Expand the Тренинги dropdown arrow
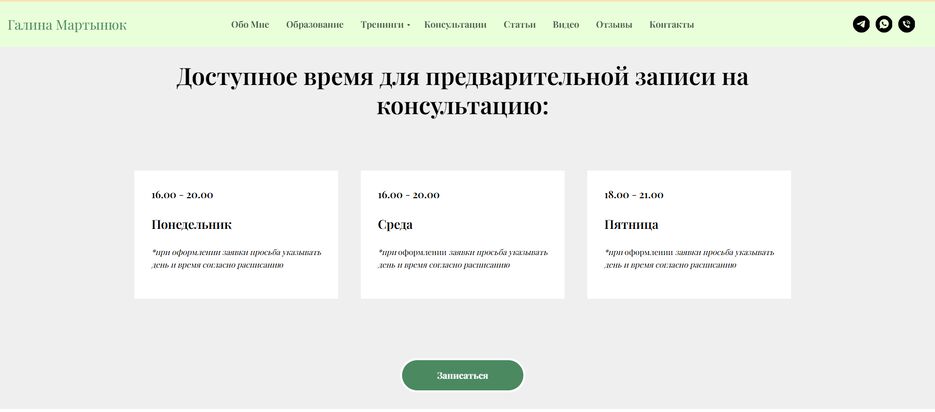This screenshot has width=935, height=412. [x=408, y=25]
